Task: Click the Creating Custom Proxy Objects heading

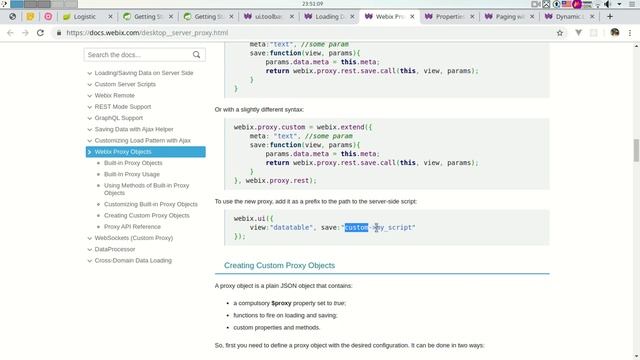Action: point(279,266)
